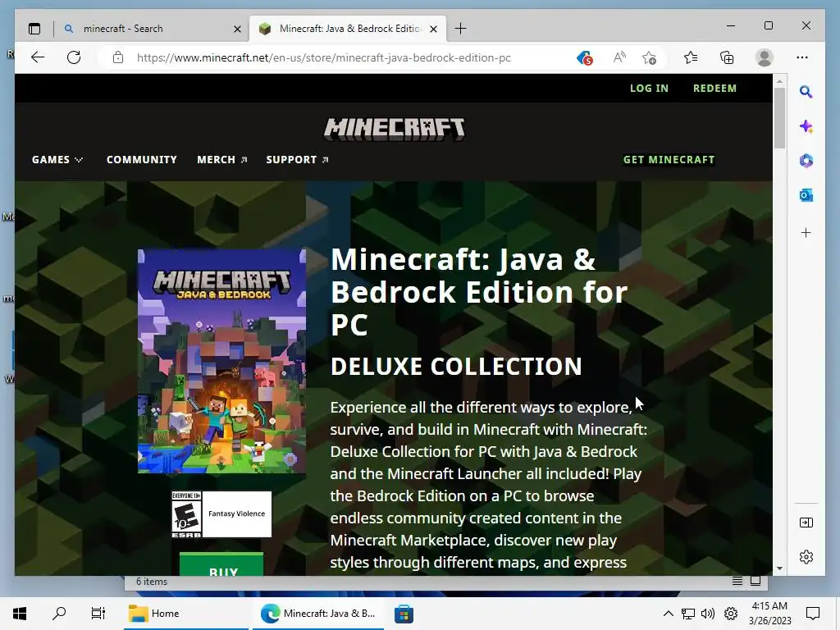Click the Minecraft Java & Bedrock box art
The width and height of the screenshot is (840, 630).
pyautogui.click(x=221, y=361)
